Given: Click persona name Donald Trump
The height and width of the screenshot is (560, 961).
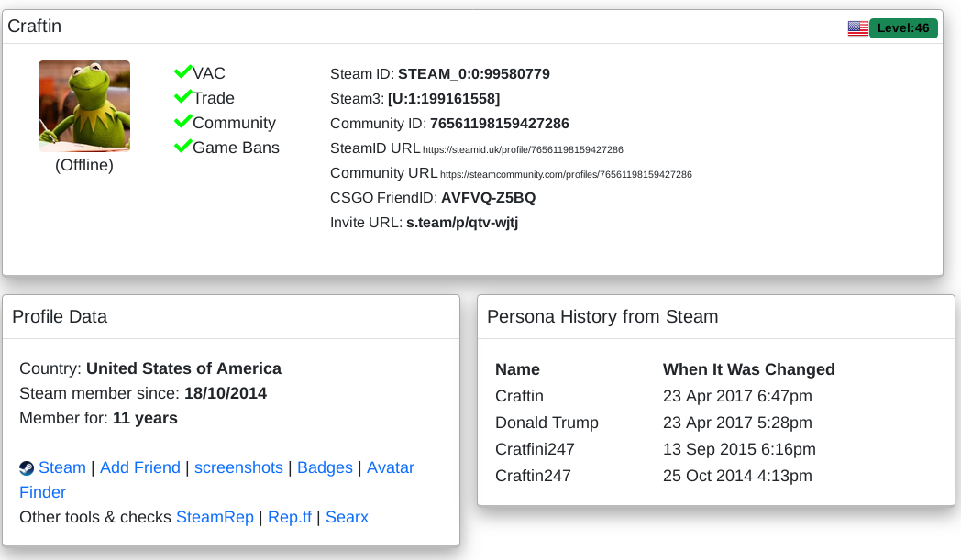Looking at the screenshot, I should [x=547, y=423].
